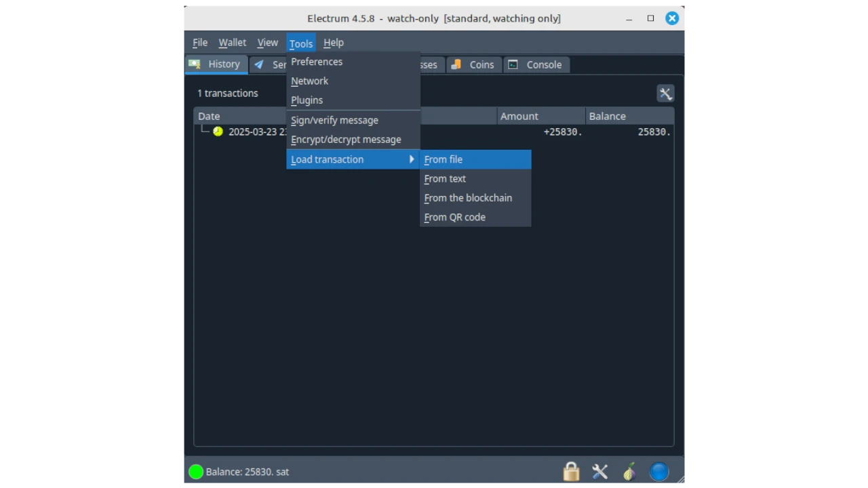Click the padlock password icon in status bar

coord(571,472)
